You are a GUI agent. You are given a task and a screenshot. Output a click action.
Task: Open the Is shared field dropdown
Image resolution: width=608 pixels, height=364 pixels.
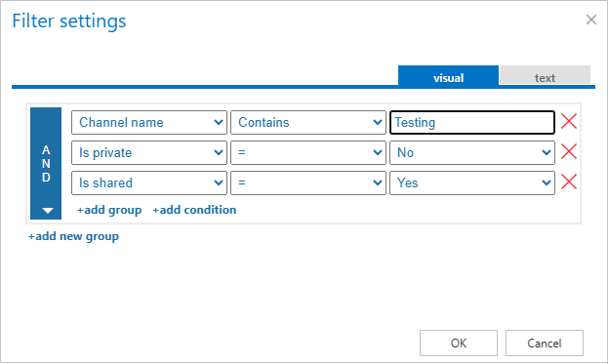click(x=149, y=182)
